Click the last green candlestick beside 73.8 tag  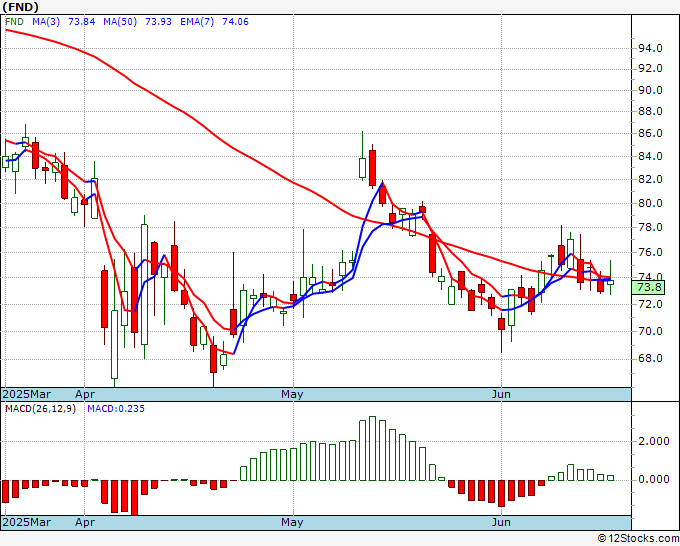tap(611, 282)
